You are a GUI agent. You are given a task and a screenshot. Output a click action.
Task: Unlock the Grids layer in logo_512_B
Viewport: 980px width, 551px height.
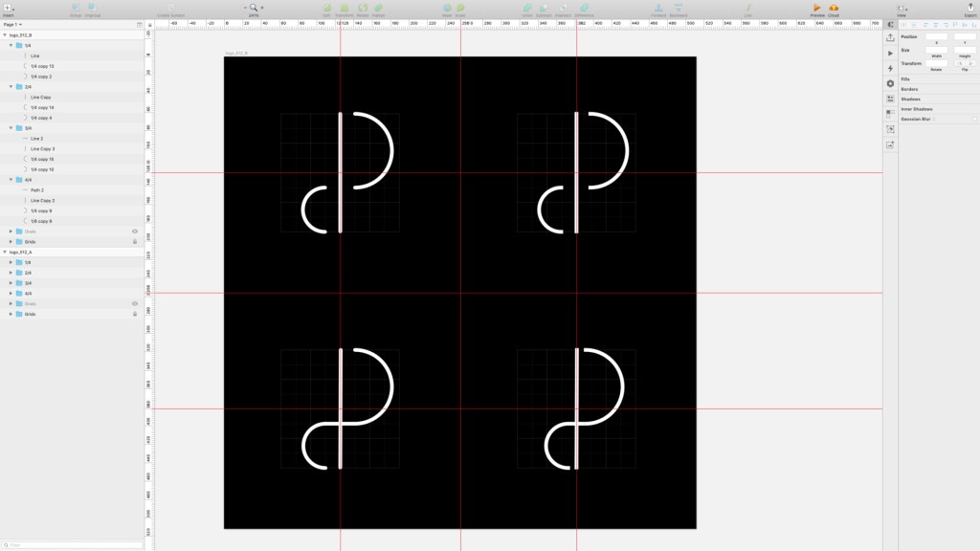click(x=134, y=242)
